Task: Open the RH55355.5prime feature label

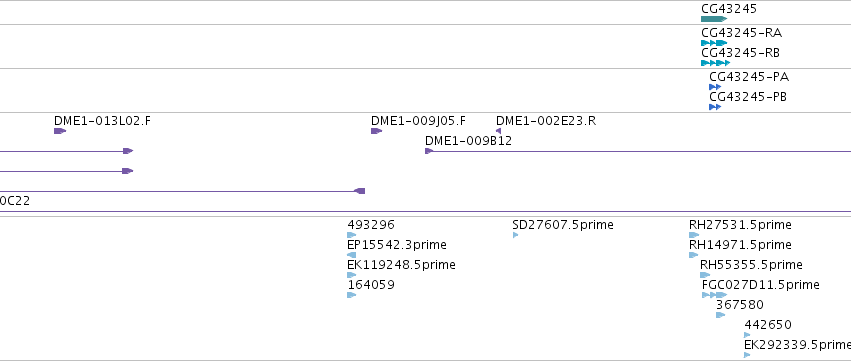Action: pos(751,265)
